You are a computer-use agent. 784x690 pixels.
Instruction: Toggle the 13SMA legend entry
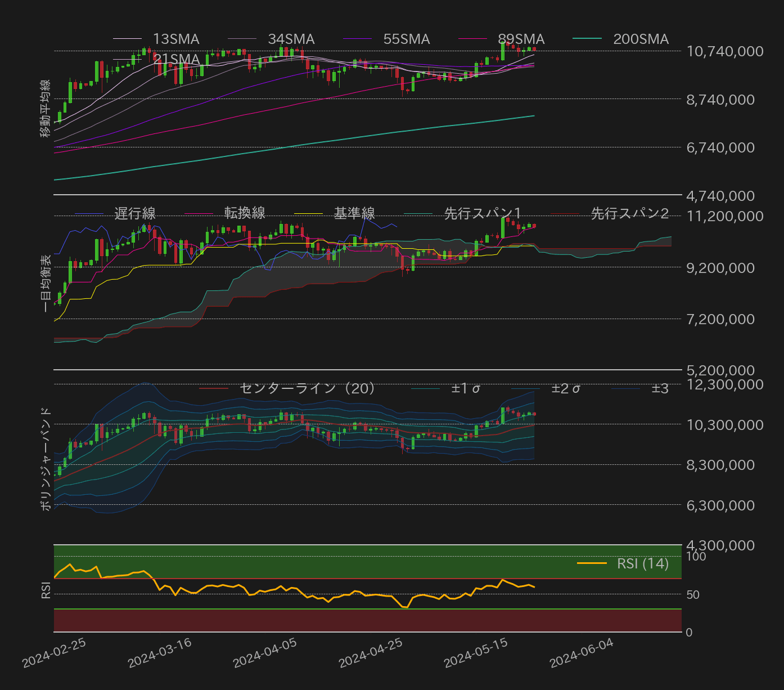pos(175,39)
